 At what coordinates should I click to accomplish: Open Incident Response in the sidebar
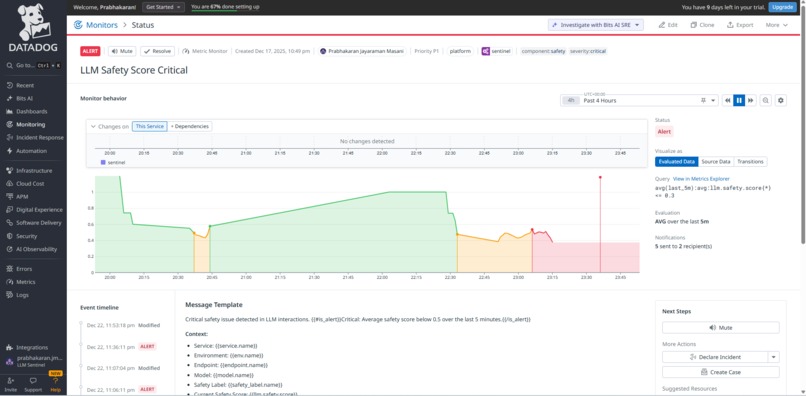pyautogui.click(x=40, y=138)
